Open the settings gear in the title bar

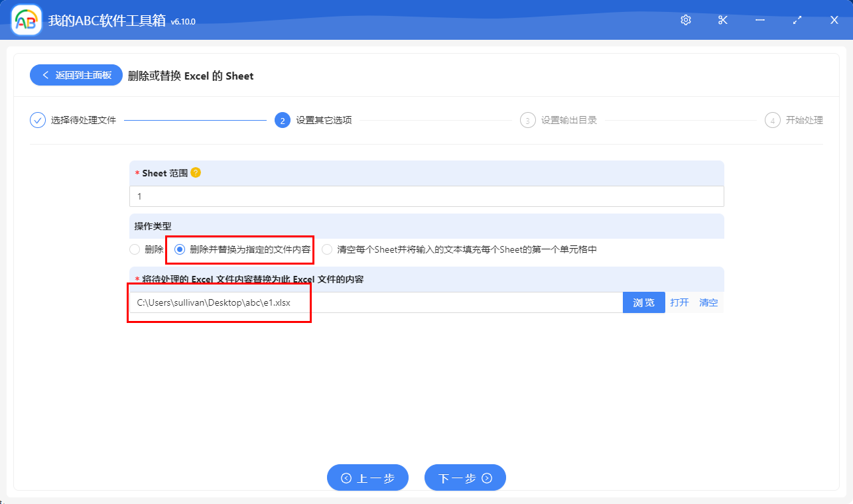coord(685,20)
